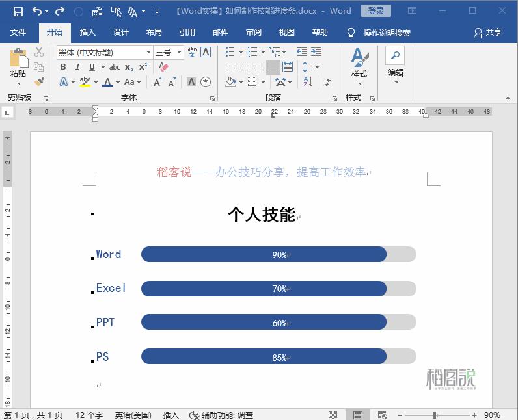This screenshot has width=518, height=420.
Task: Cut selection with the scissors icon
Action: click(x=39, y=52)
